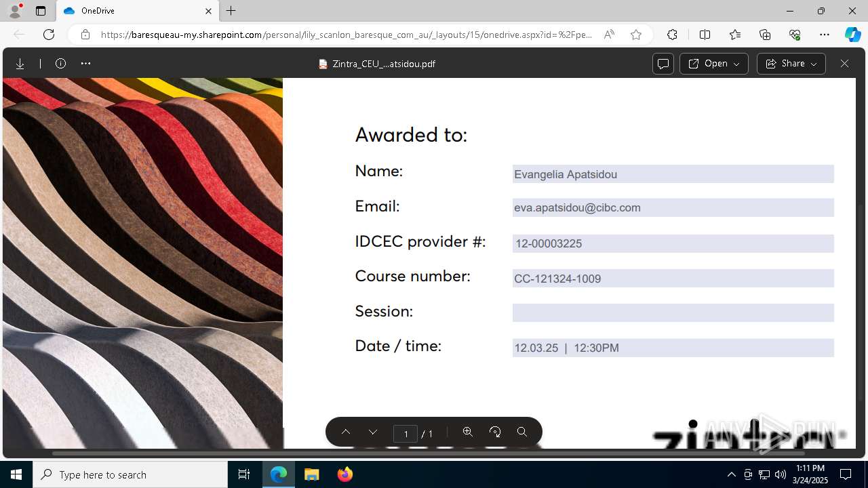Viewport: 868px width, 488px height.
Task: Open network settings tray icon
Action: (x=764, y=474)
